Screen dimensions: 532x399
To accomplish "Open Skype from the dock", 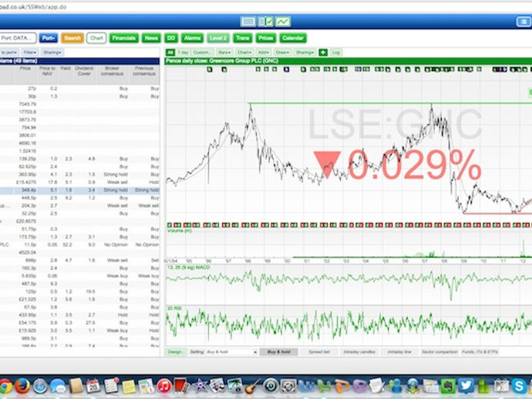I will point(520,387).
